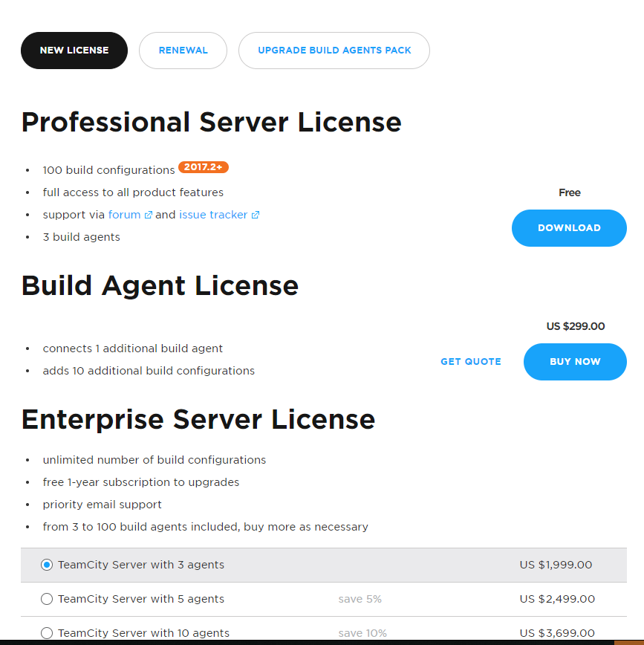Click the Professional Server License heading

point(212,122)
